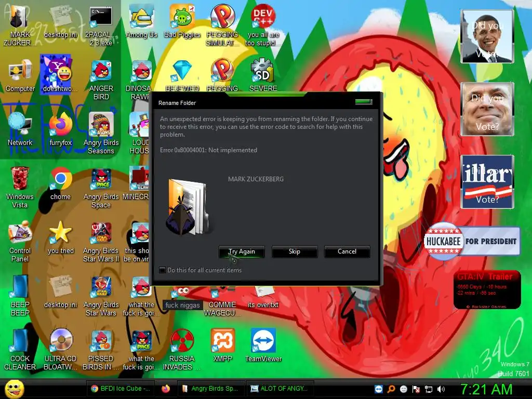Screen dimensions: 532x399
Task: Open the XMPP desktop shortcut
Action: [x=222, y=346]
